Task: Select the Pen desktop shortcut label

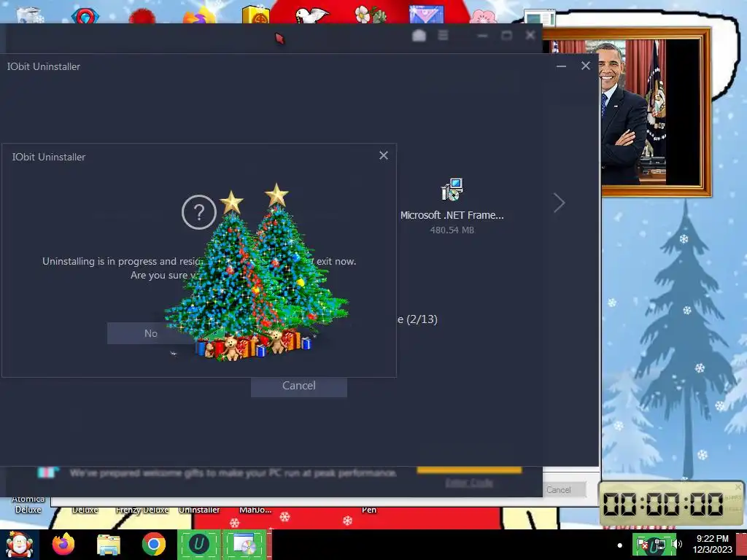Action: coord(369,510)
